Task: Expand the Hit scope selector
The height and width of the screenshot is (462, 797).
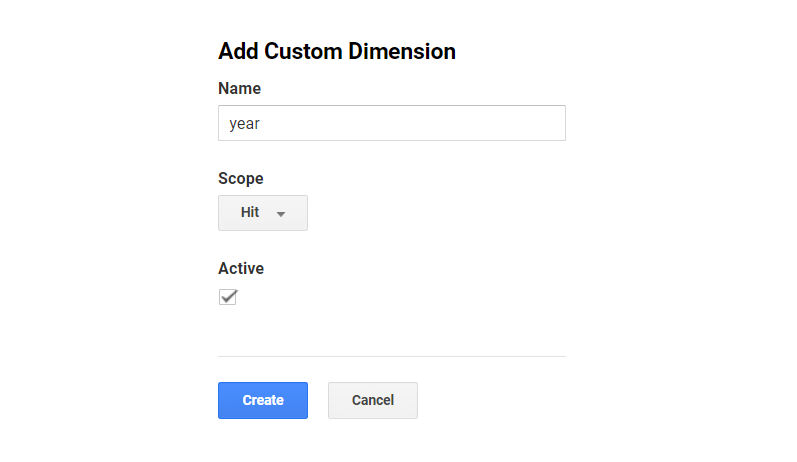Action: 263,213
